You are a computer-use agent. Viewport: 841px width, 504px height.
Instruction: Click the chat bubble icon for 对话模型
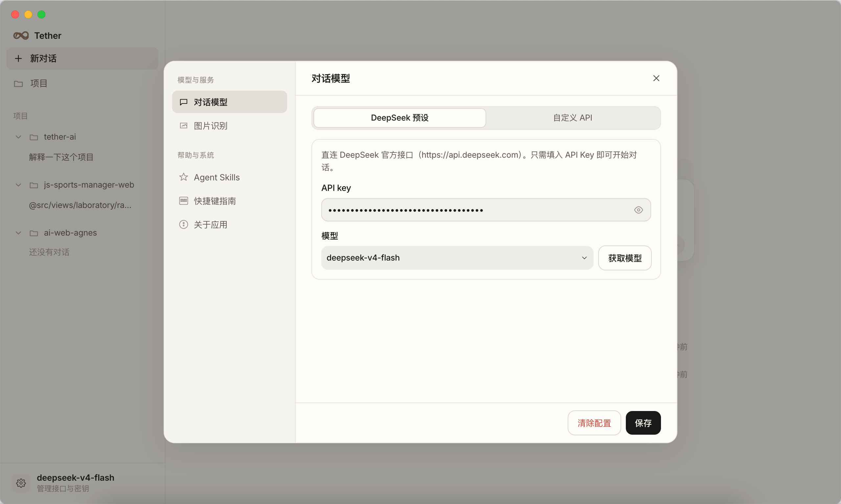point(184,102)
